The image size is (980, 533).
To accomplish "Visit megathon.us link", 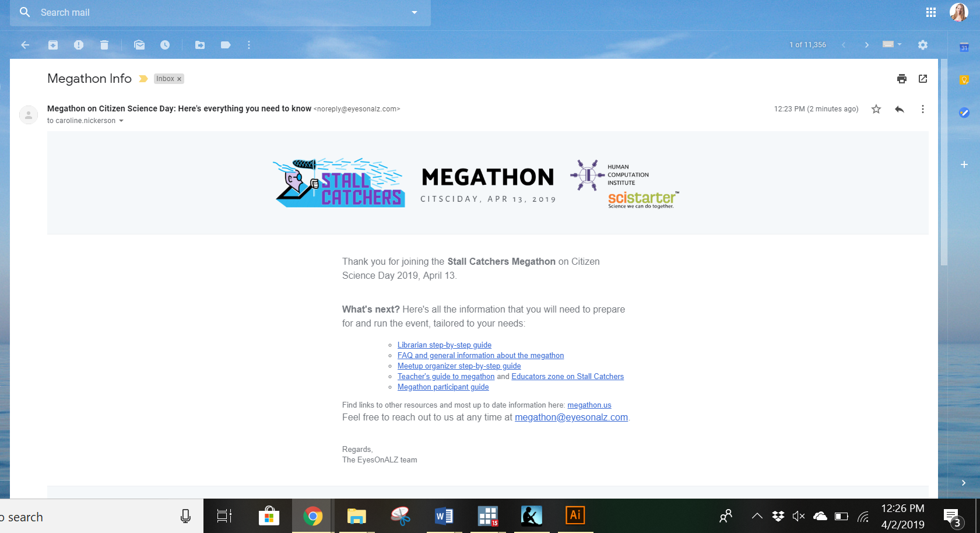I will point(589,405).
